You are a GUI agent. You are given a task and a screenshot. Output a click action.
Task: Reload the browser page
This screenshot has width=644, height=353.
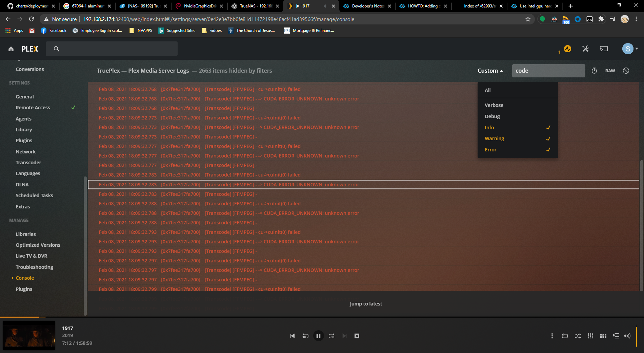coord(32,19)
